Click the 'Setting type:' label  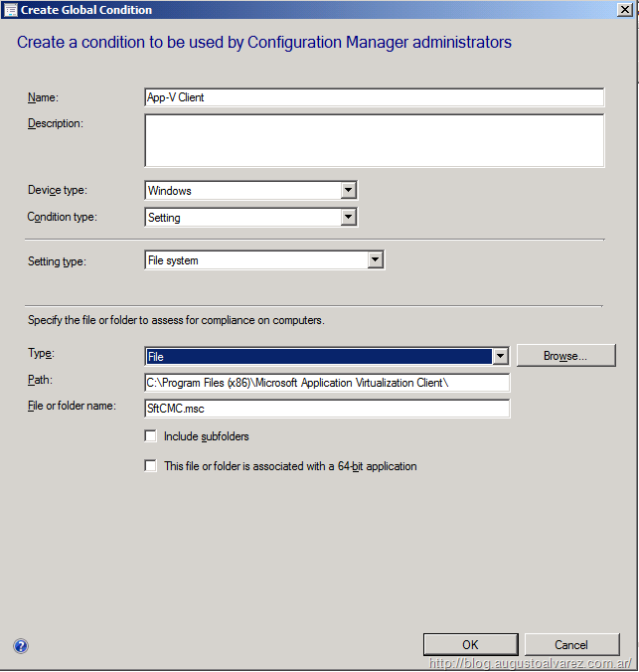pyautogui.click(x=58, y=261)
